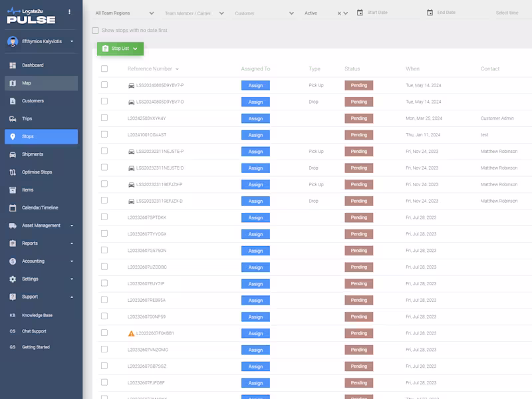Open Map from the sidebar icon
The height and width of the screenshot is (399, 532).
(x=13, y=83)
